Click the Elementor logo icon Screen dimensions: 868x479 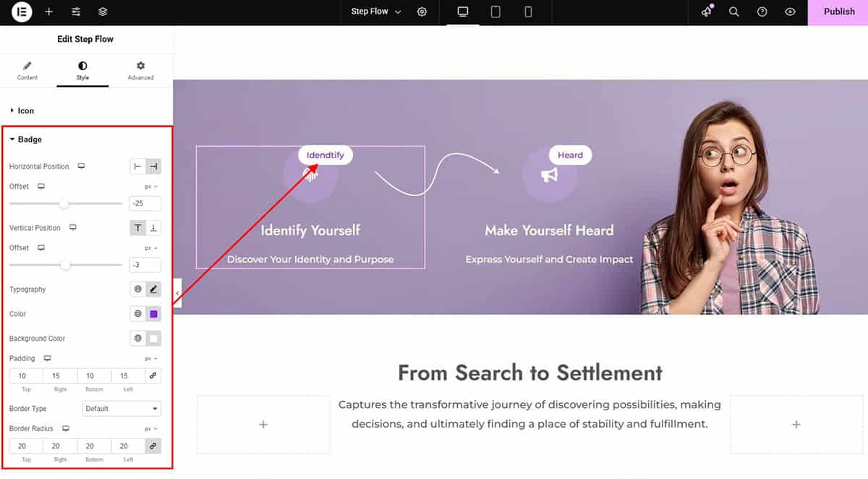[x=22, y=12]
